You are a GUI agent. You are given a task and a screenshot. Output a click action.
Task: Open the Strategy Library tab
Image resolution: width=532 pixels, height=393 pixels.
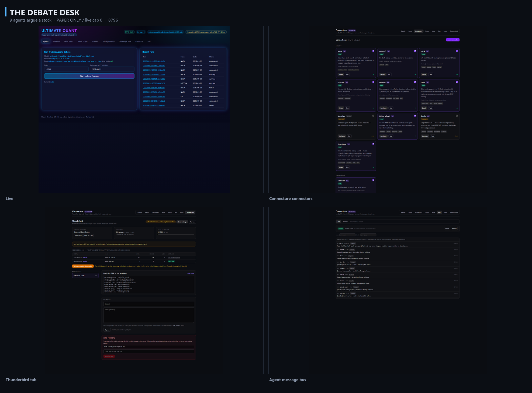108,42
